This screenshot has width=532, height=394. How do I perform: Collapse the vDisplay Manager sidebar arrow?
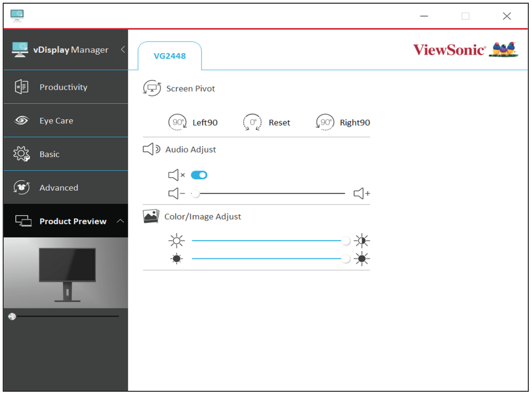(x=123, y=49)
